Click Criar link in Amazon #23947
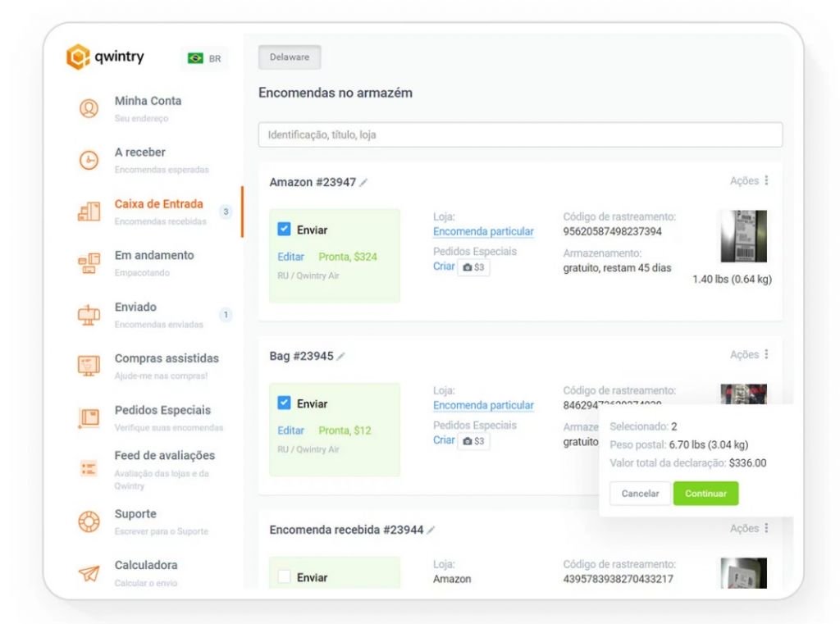This screenshot has height=624, width=840. (444, 266)
